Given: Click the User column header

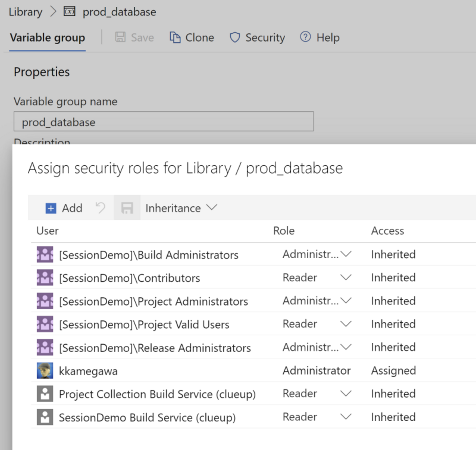Looking at the screenshot, I should tap(48, 231).
